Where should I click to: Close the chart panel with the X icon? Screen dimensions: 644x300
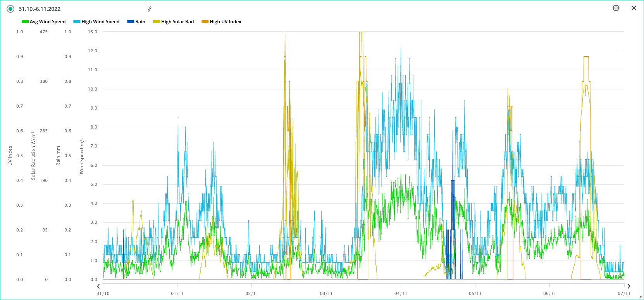634,8
